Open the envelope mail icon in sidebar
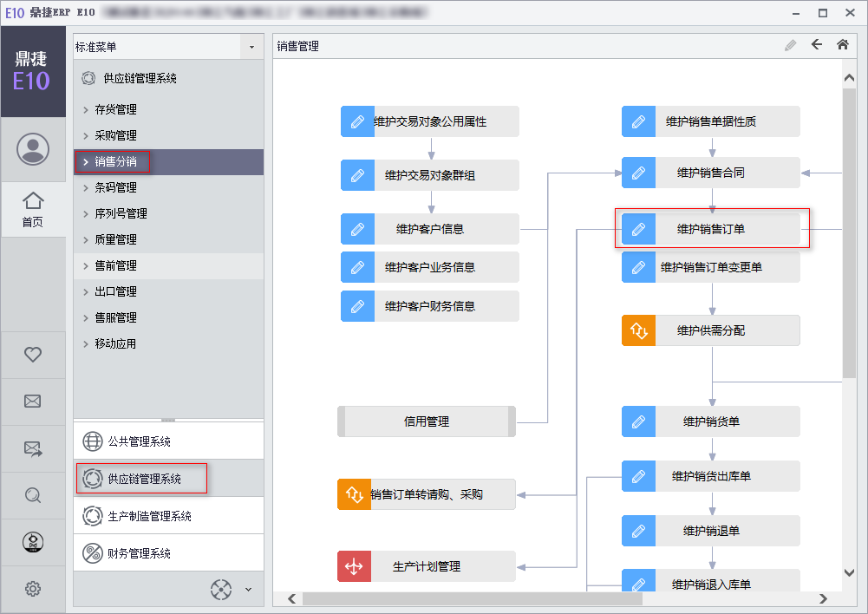The width and height of the screenshot is (868, 614). (x=33, y=401)
